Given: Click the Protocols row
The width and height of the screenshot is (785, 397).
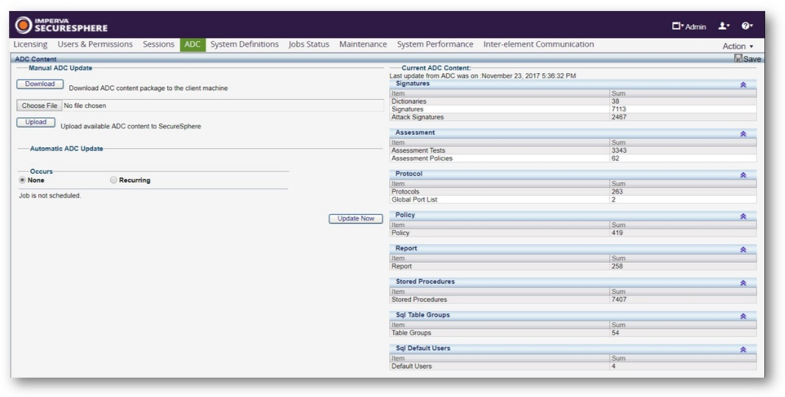Looking at the screenshot, I should pos(573,192).
